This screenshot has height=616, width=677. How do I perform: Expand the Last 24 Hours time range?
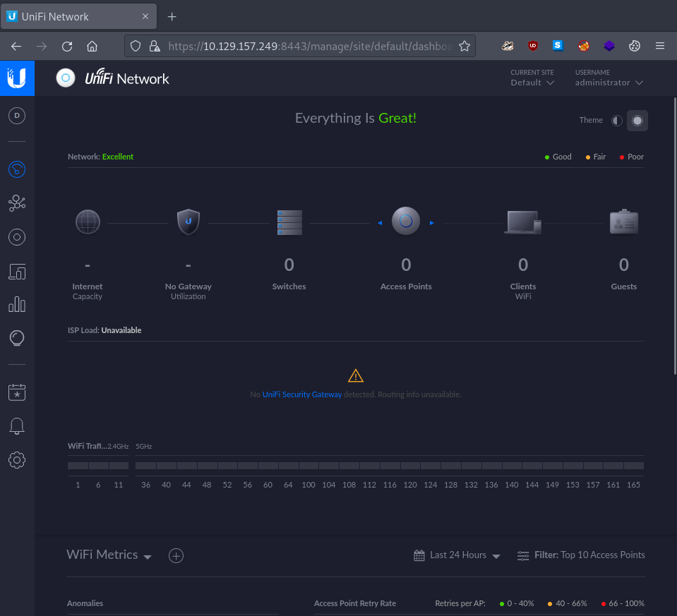coord(457,555)
